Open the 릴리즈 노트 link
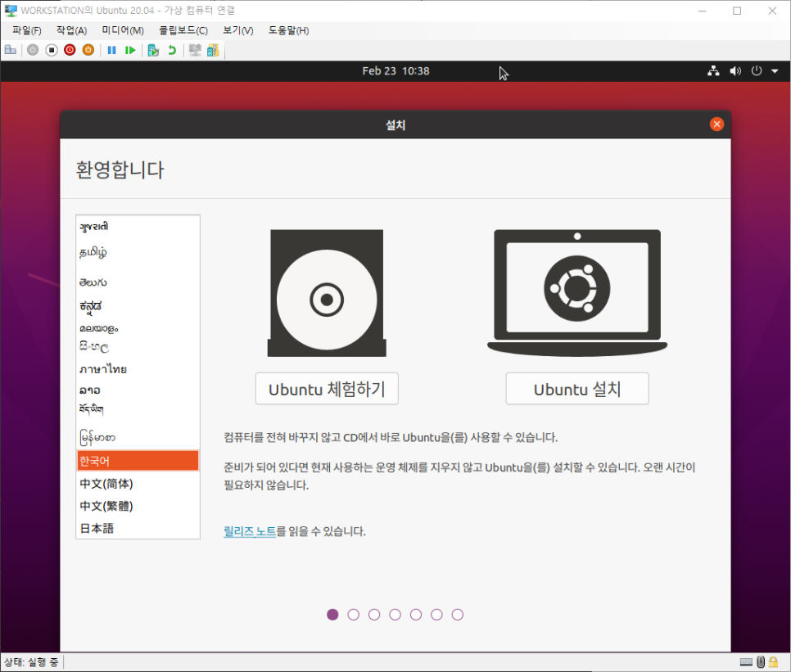Image resolution: width=791 pixels, height=672 pixels. click(x=250, y=531)
